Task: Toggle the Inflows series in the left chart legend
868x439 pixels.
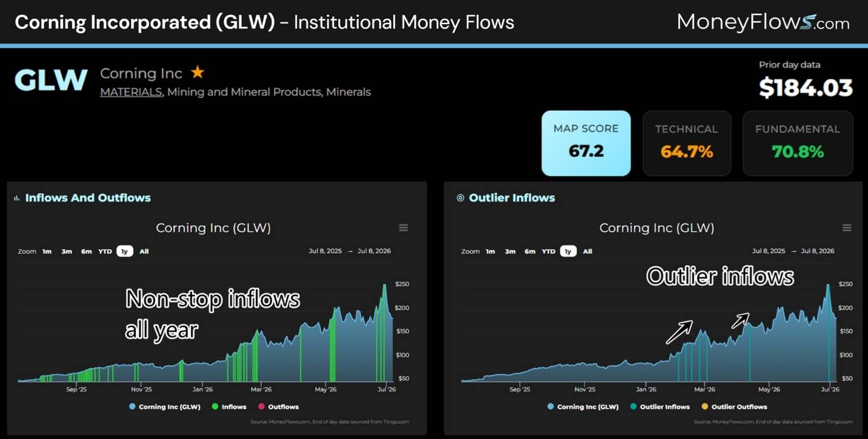Action: (229, 407)
